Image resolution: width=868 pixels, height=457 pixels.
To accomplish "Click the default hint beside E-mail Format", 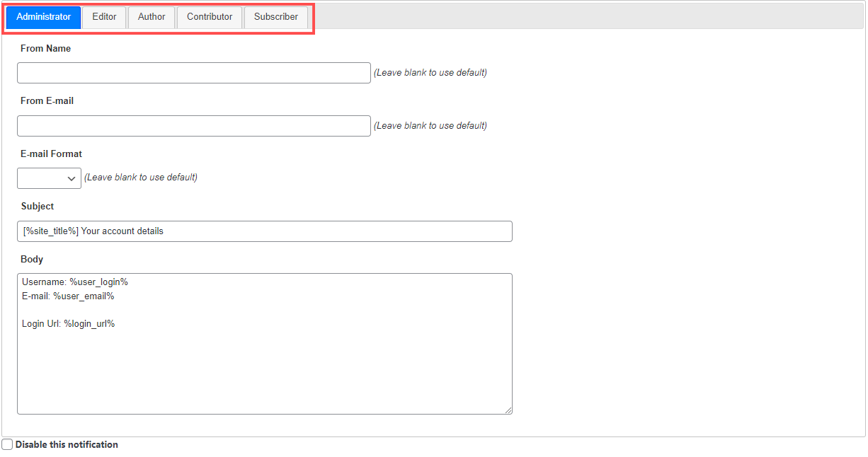I will pos(141,178).
